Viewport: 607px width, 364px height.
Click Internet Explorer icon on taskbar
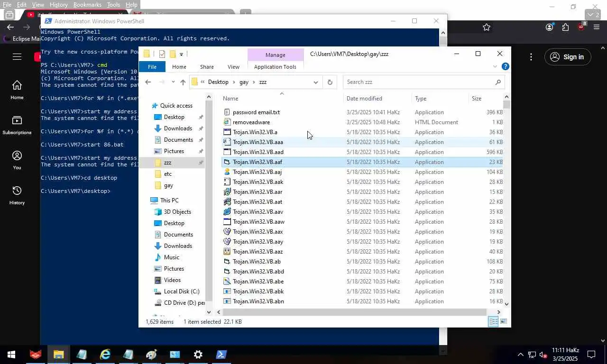105,355
